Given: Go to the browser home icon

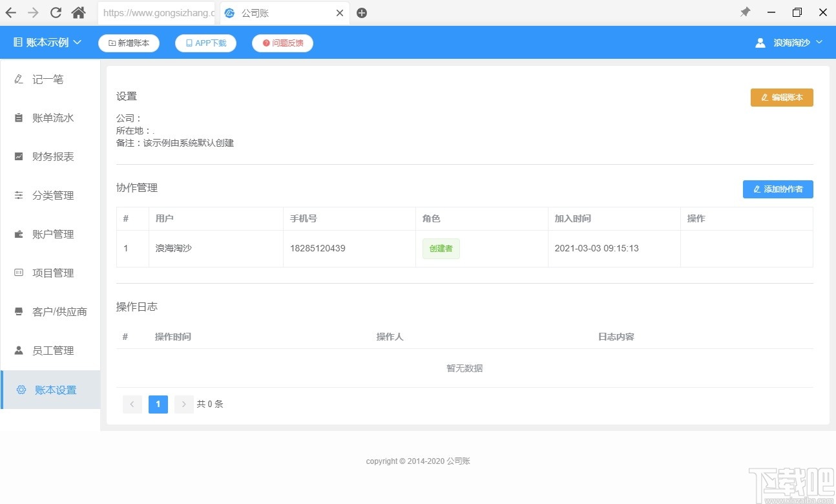Looking at the screenshot, I should point(79,12).
